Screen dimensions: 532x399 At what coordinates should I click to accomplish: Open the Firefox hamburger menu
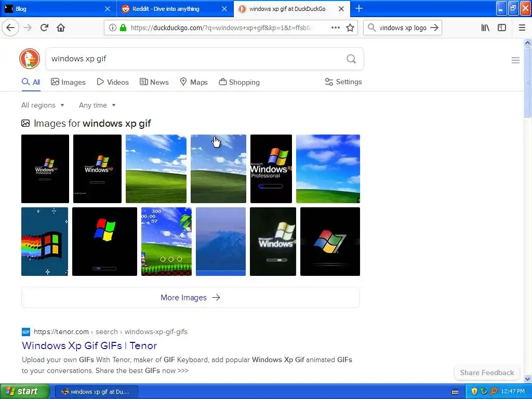pyautogui.click(x=522, y=28)
